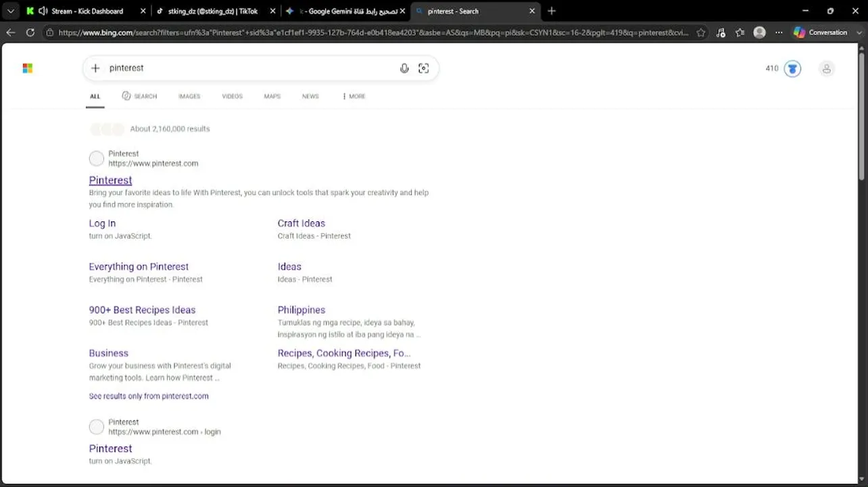Viewport: 868px width, 487px height.
Task: Open the Bing account sign-in icon
Action: point(826,68)
